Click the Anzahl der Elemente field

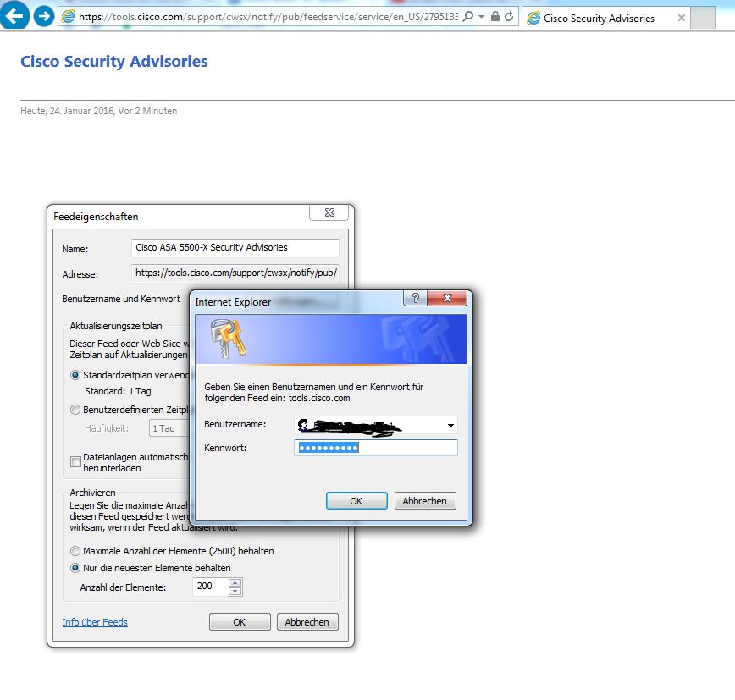click(x=211, y=587)
